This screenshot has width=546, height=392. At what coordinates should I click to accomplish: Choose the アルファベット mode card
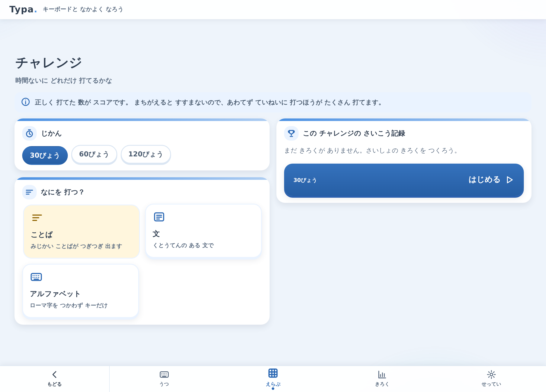point(81,291)
